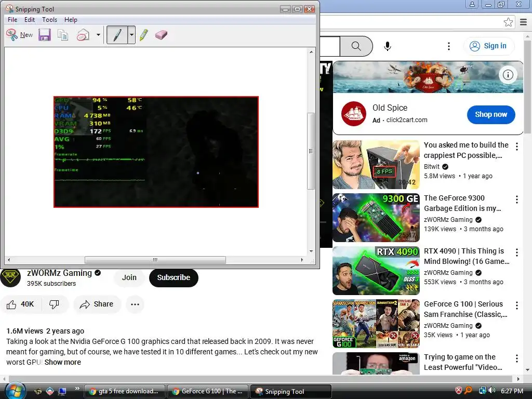Open the Tools menu in Snipping Tool
Screen dimensions: 532x399
pyautogui.click(x=49, y=20)
